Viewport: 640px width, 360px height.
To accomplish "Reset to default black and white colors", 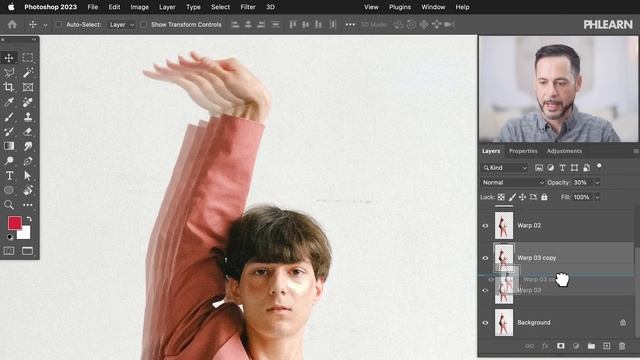I will coord(10,237).
